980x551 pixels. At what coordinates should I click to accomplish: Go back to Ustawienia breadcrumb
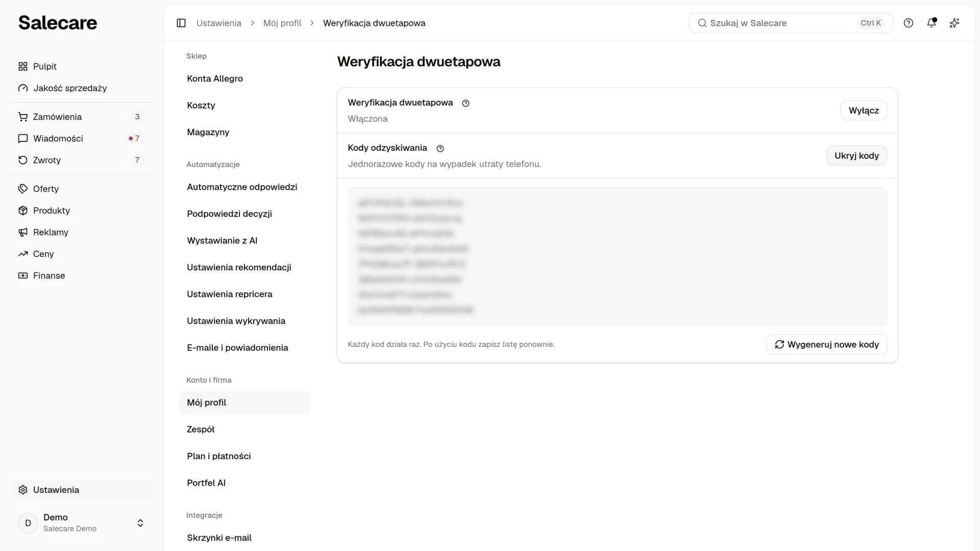(219, 23)
